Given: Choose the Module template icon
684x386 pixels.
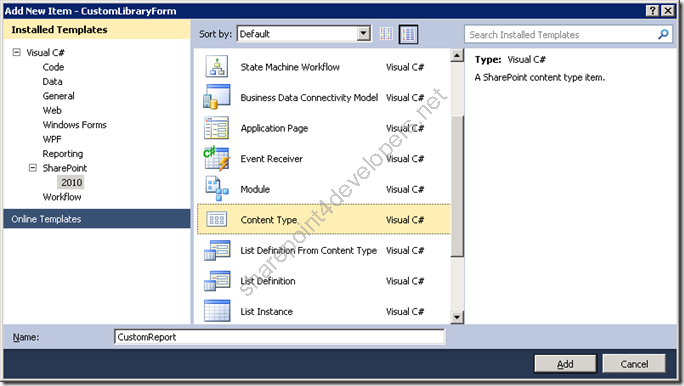Looking at the screenshot, I should pos(217,188).
